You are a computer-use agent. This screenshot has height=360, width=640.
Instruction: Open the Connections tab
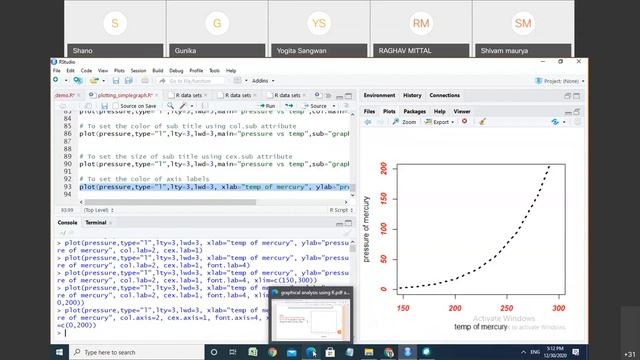tap(444, 95)
